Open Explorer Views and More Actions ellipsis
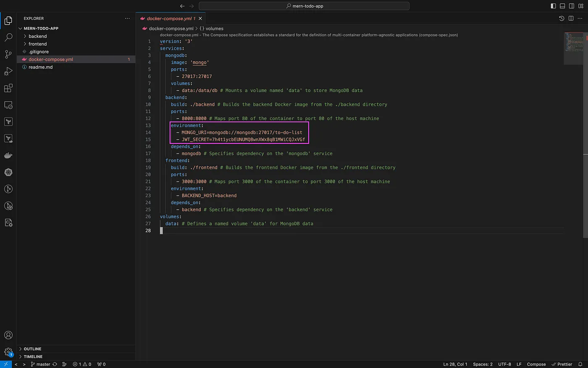 [x=127, y=19]
